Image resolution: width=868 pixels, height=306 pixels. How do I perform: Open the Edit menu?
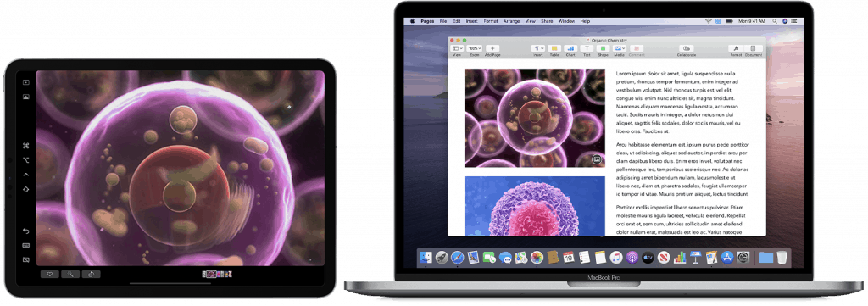457,21
